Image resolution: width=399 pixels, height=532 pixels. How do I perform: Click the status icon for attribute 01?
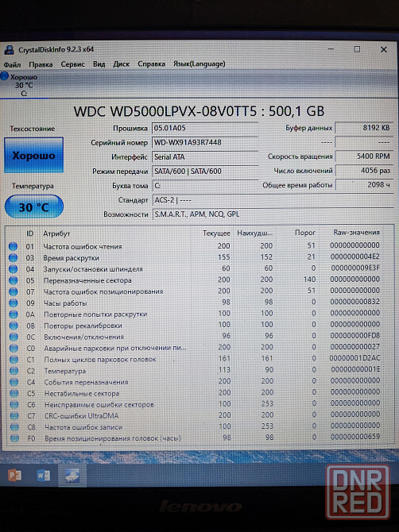tap(13, 246)
